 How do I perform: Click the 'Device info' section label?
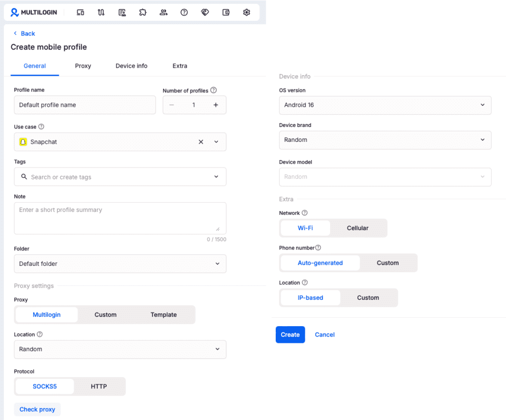(295, 77)
